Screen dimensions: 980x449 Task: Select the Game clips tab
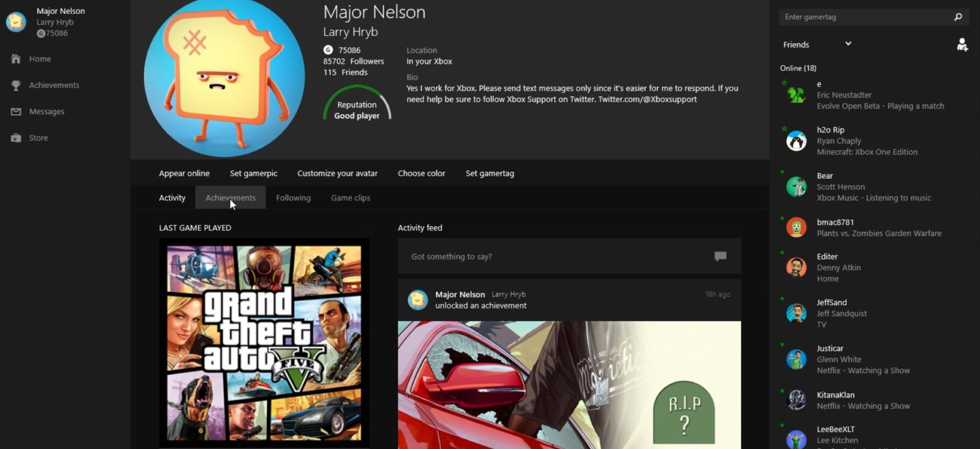[x=351, y=198]
